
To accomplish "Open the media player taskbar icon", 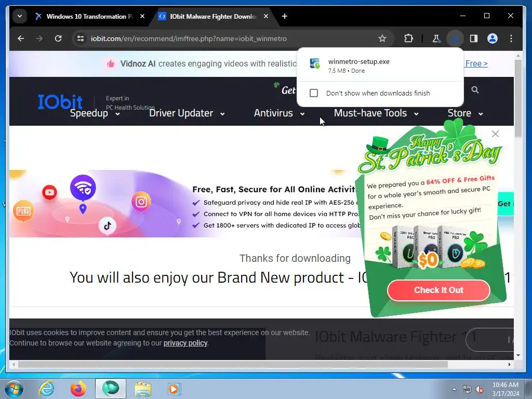I will [175, 389].
